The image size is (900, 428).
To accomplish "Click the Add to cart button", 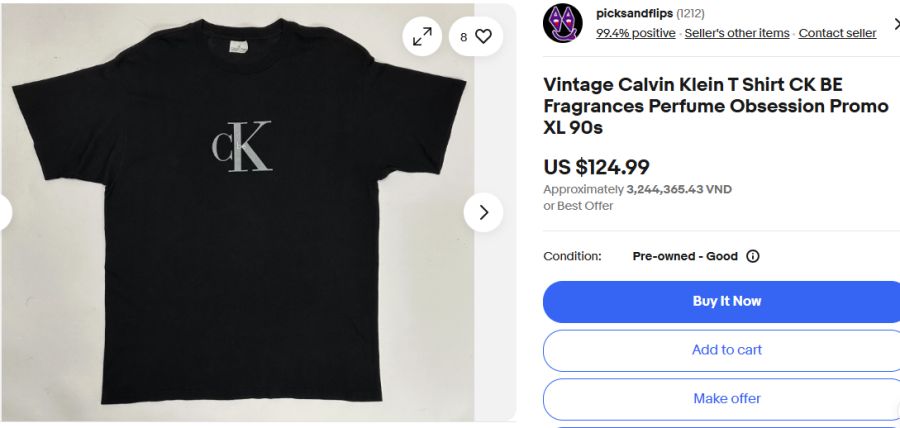I will 726,350.
